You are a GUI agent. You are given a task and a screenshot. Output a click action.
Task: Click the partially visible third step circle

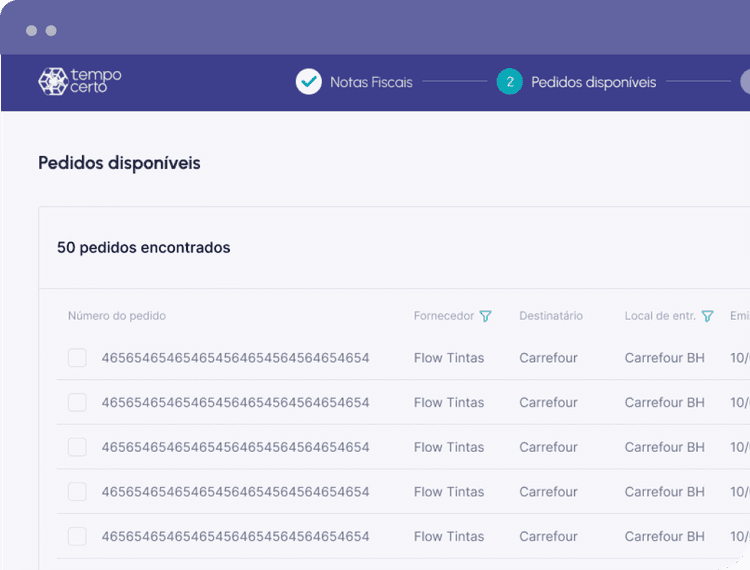pos(745,82)
